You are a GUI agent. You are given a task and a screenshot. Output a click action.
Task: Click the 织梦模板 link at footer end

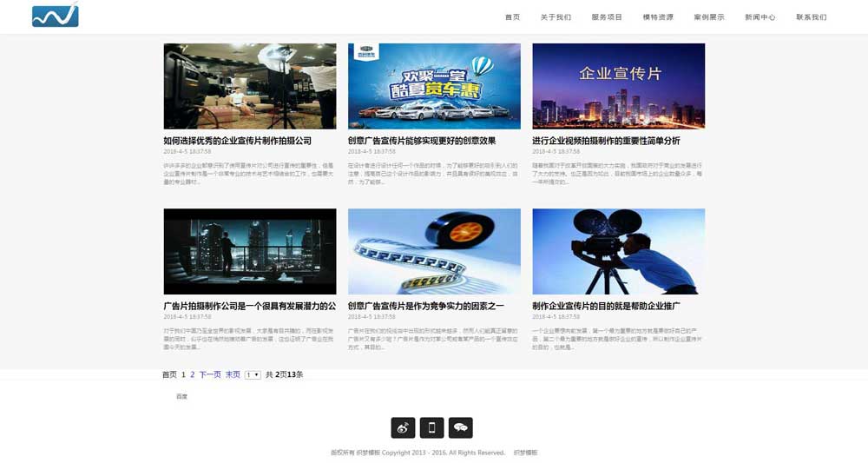tap(525, 453)
